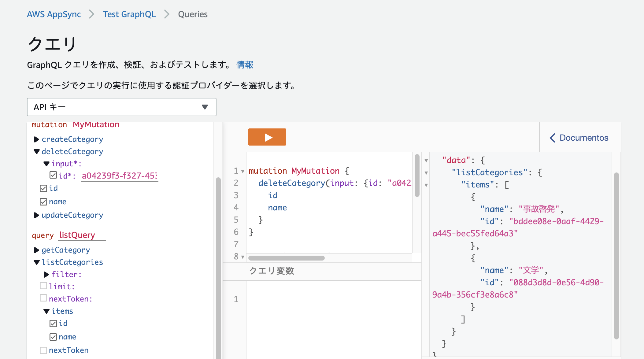Viewport: 644px width, 359px height.
Task: Fold the "data" object in results
Action: pos(426,161)
